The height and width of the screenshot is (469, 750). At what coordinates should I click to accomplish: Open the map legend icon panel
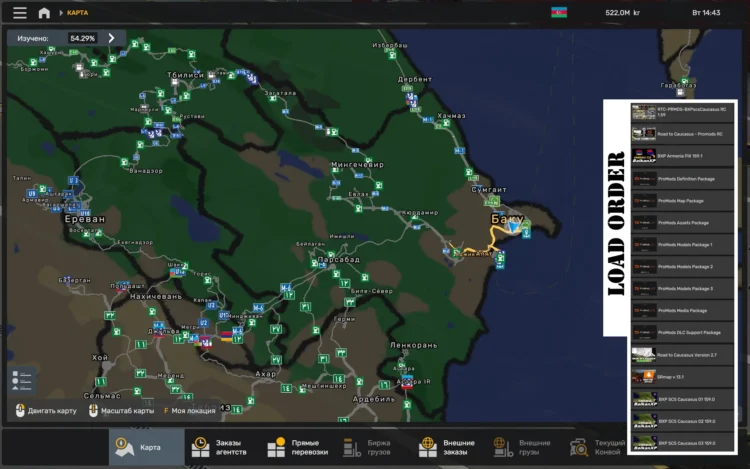pos(22,381)
